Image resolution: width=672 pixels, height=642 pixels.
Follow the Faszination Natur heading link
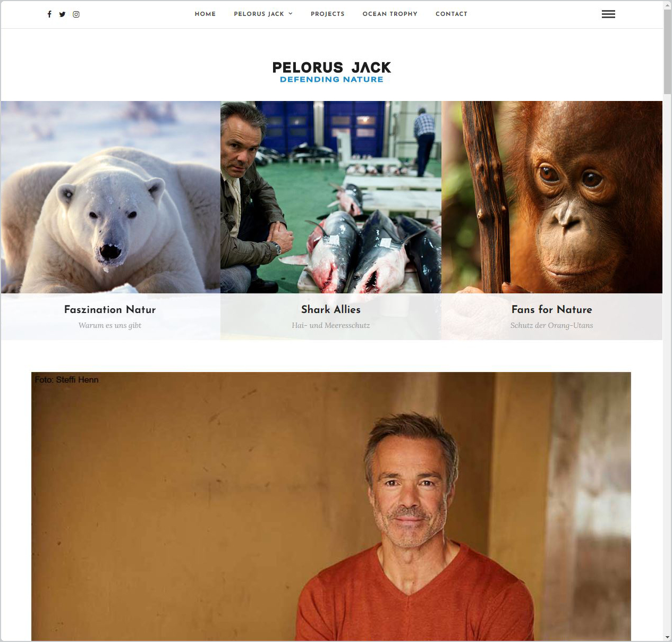(110, 309)
